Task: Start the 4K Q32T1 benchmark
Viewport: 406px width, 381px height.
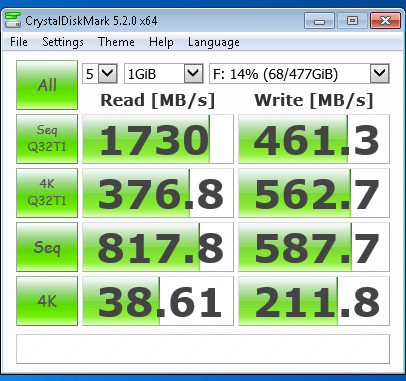Action: (x=47, y=193)
